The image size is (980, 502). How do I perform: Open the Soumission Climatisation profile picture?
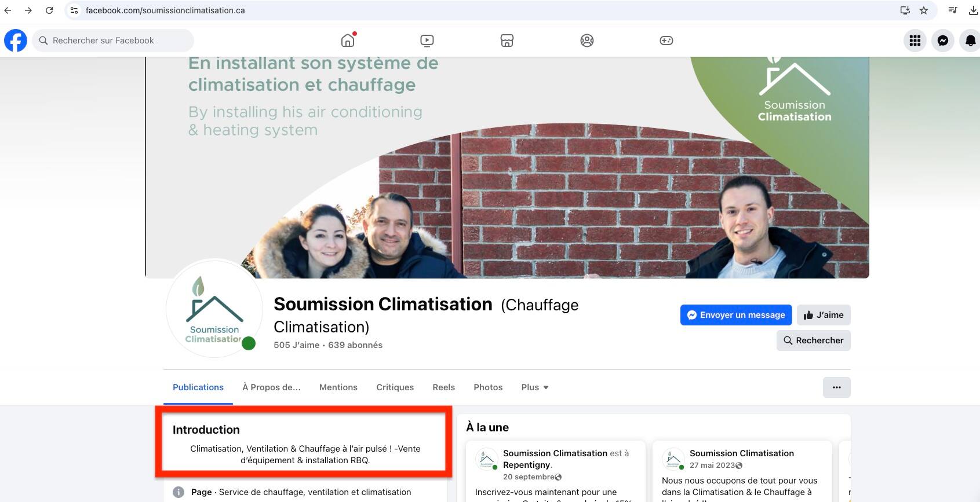coord(214,308)
